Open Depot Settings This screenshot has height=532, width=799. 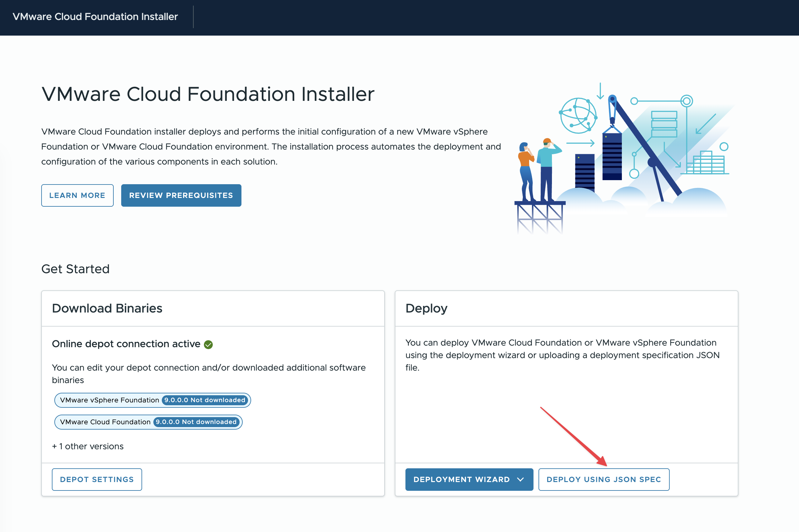(97, 480)
